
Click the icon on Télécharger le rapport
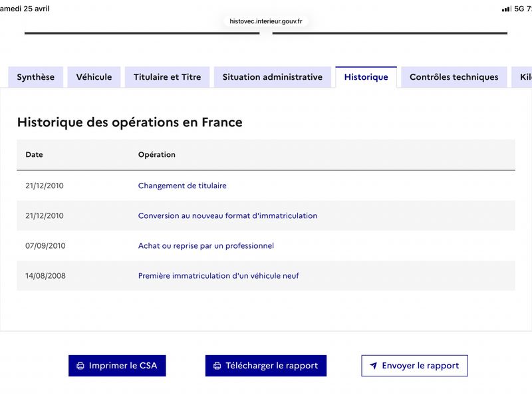coord(217,366)
